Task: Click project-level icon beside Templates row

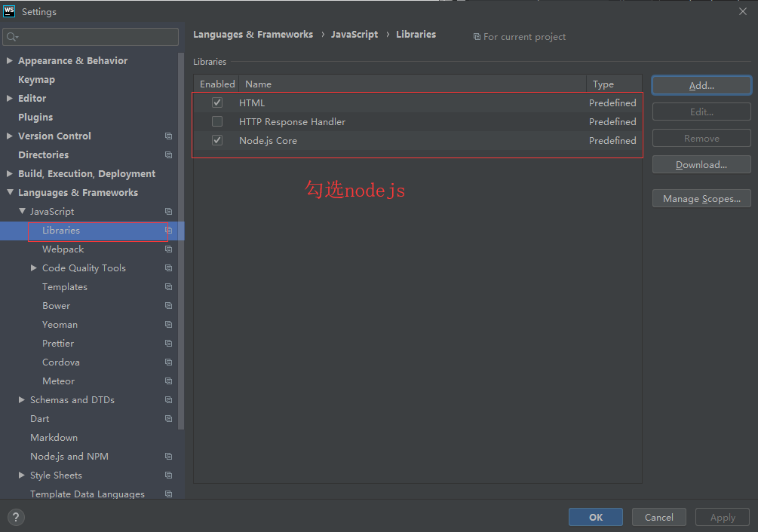Action: (168, 287)
